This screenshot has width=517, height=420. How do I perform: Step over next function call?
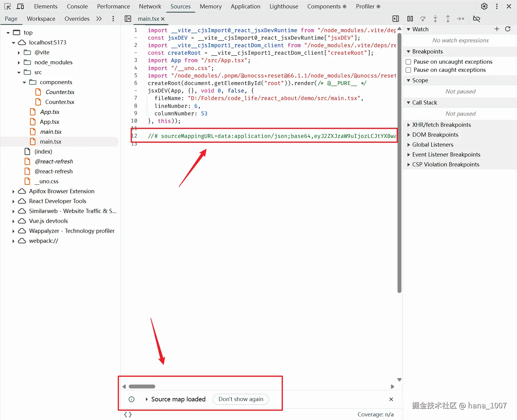point(423,19)
